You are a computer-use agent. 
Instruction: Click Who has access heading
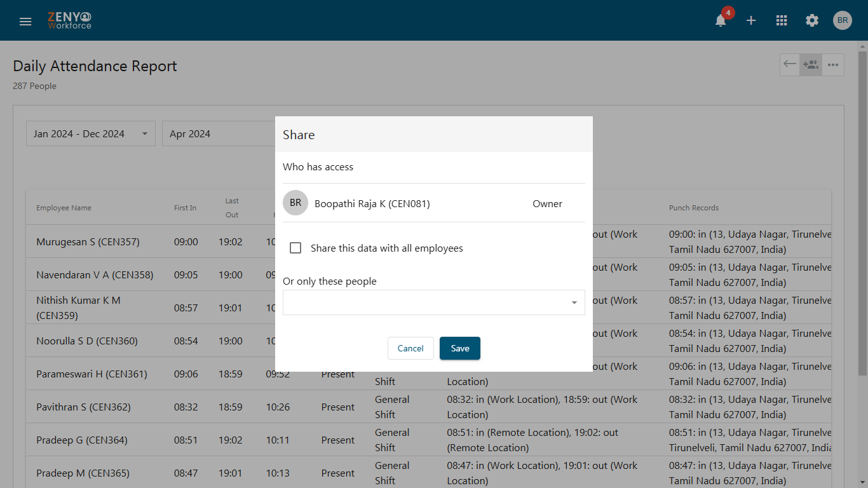point(318,166)
